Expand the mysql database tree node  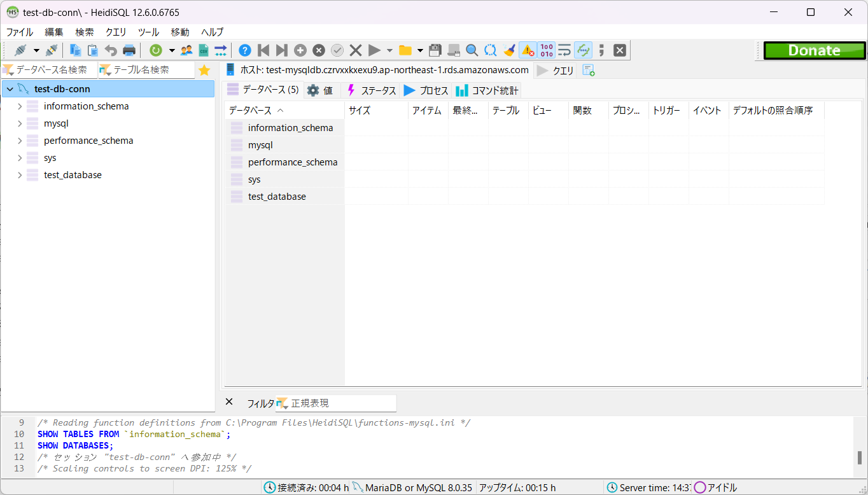(x=19, y=123)
